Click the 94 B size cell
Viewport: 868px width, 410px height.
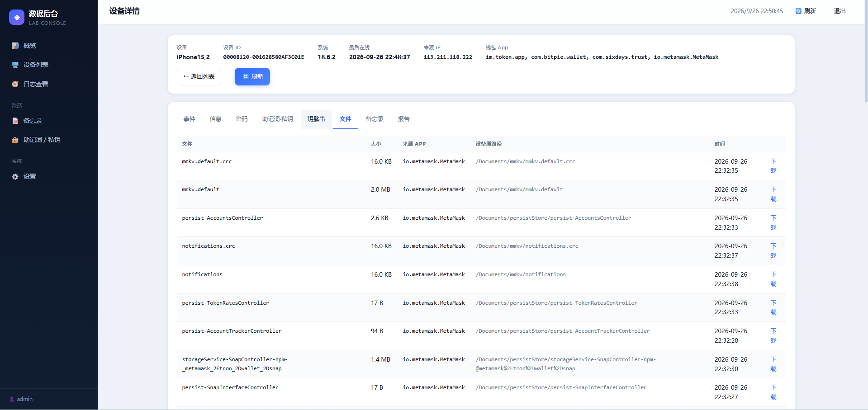[x=377, y=331]
